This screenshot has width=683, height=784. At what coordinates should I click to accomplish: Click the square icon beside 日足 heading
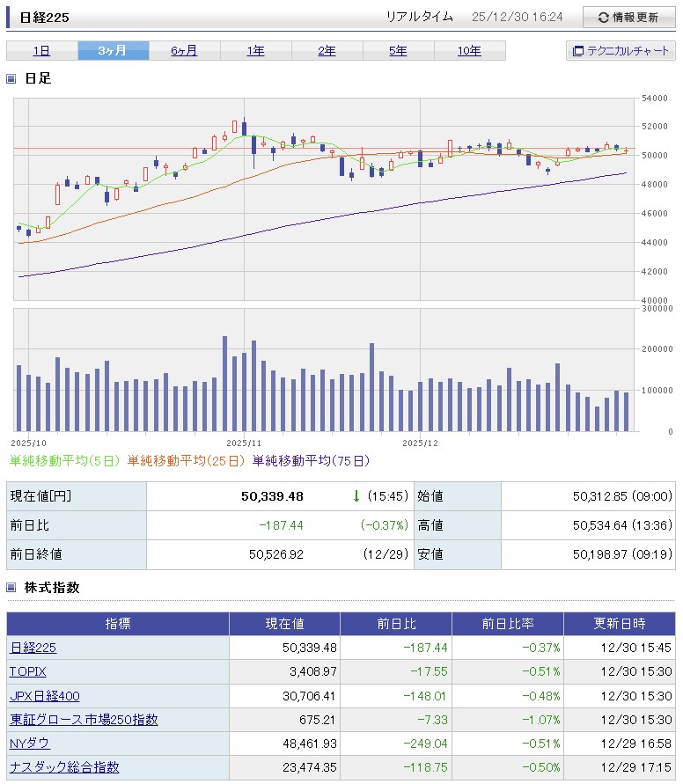coord(11,78)
